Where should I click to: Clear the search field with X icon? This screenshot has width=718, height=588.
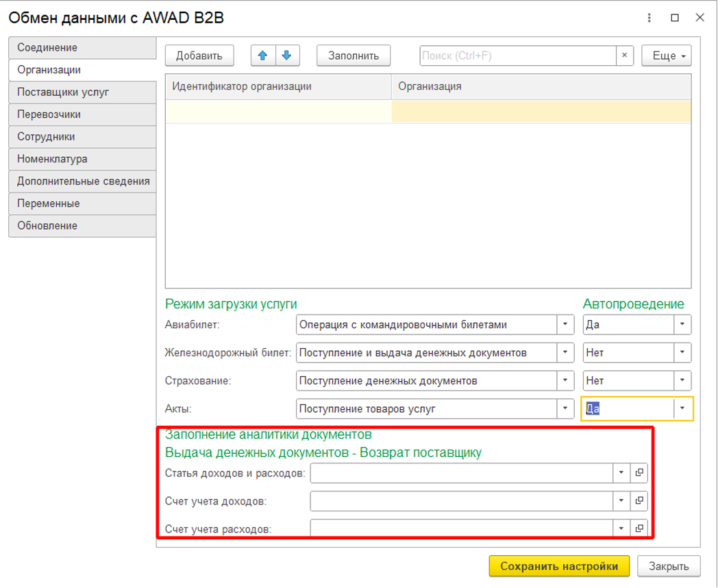tap(624, 56)
